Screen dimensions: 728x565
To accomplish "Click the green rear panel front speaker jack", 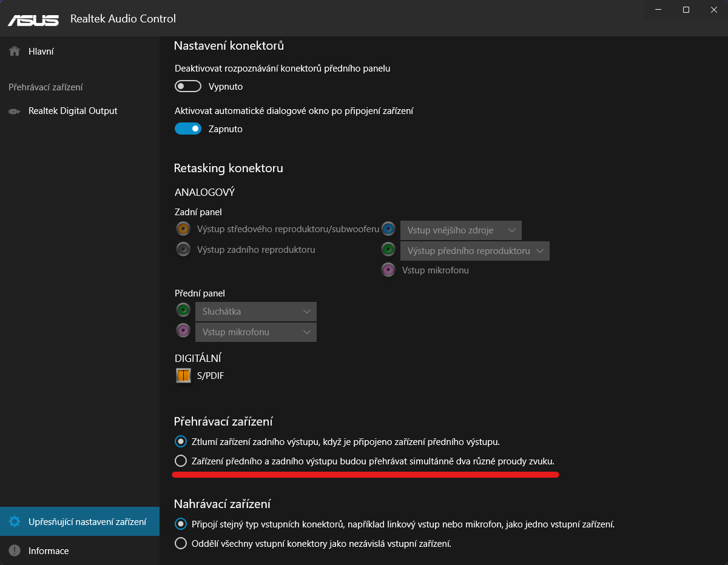I will 388,250.
